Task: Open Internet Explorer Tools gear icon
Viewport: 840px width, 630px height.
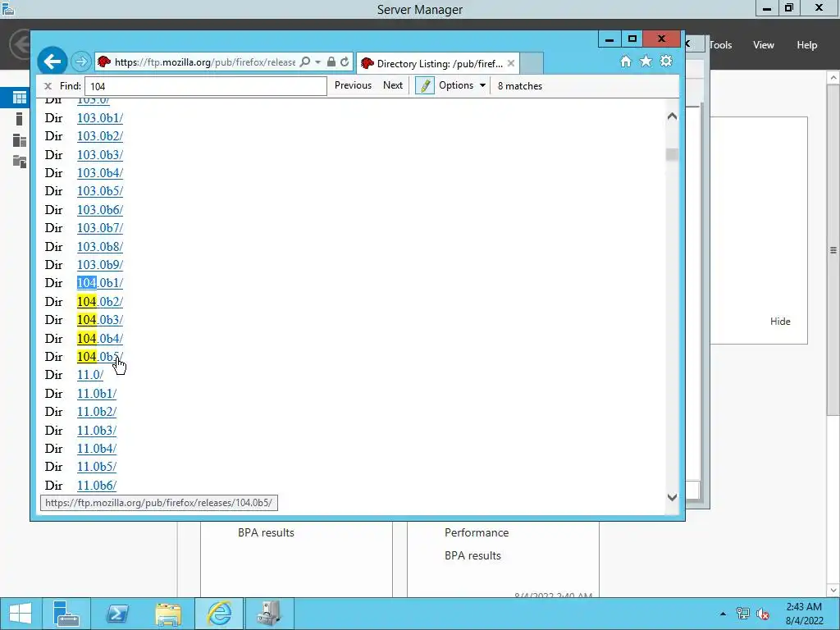Action: tap(666, 61)
